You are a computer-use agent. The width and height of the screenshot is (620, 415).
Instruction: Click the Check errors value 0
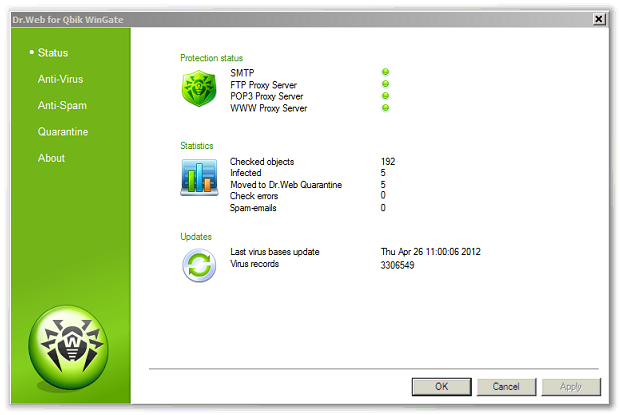tap(383, 195)
